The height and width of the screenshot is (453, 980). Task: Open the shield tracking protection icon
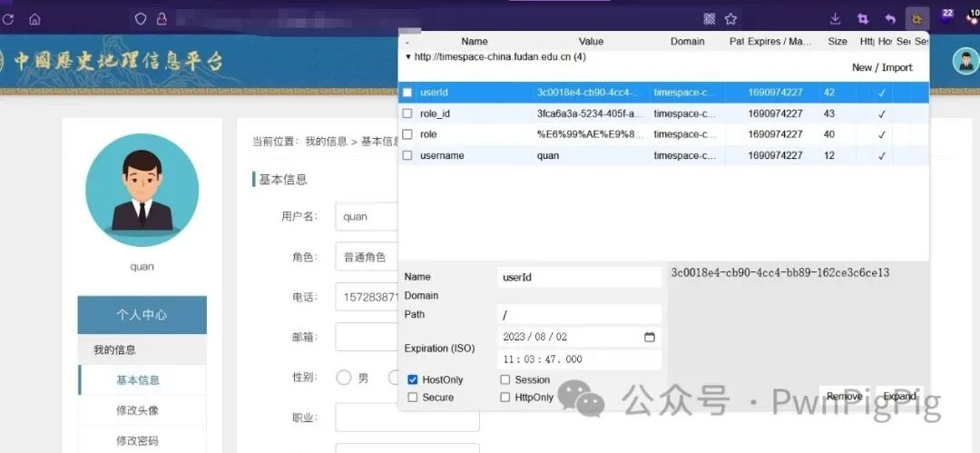141,19
